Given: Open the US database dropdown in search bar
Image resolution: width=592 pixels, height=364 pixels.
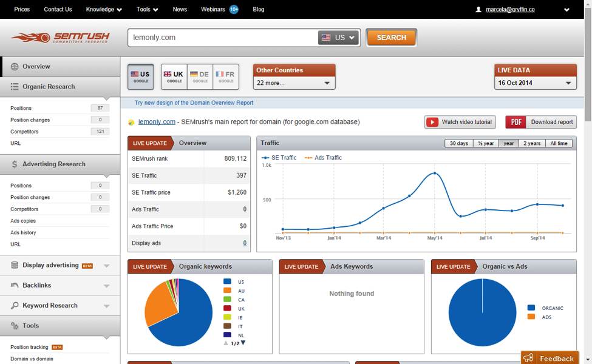Looking at the screenshot, I should (338, 38).
